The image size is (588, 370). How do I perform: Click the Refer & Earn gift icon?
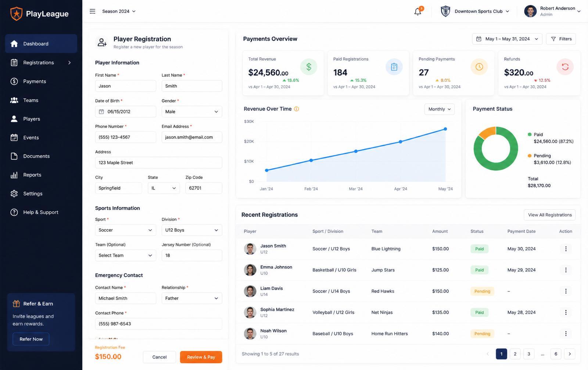[x=16, y=304]
